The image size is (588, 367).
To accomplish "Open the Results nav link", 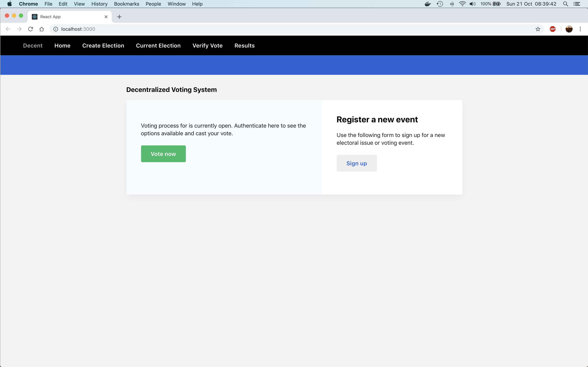I will pyautogui.click(x=244, y=46).
